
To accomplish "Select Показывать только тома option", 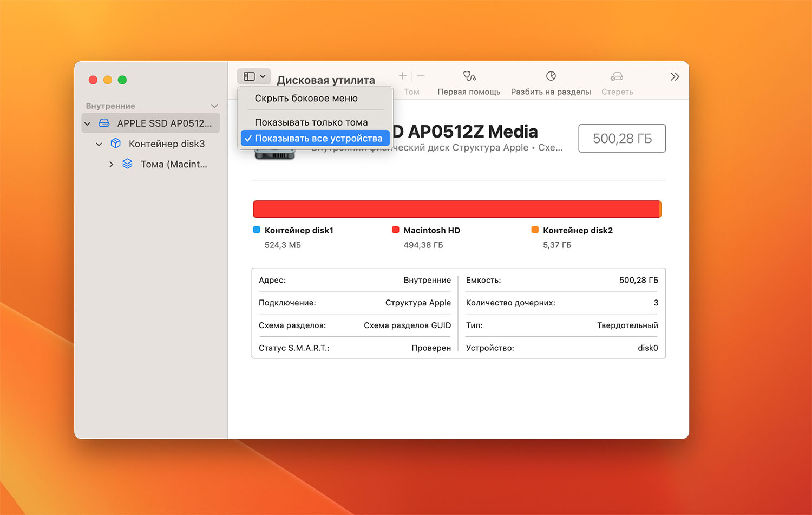I will coord(311,122).
